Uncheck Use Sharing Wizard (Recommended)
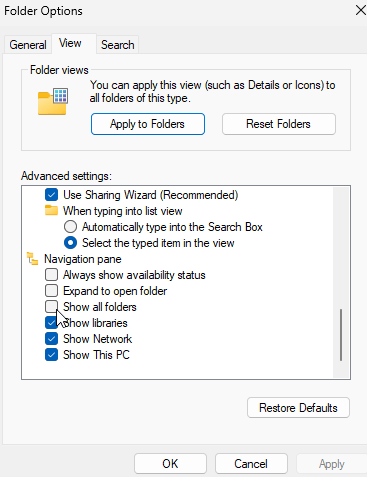 click(x=51, y=195)
